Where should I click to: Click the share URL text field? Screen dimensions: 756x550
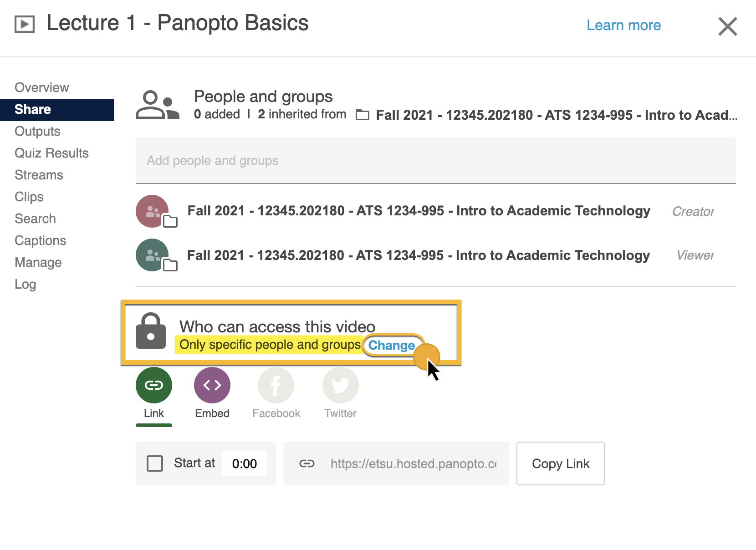point(413,463)
